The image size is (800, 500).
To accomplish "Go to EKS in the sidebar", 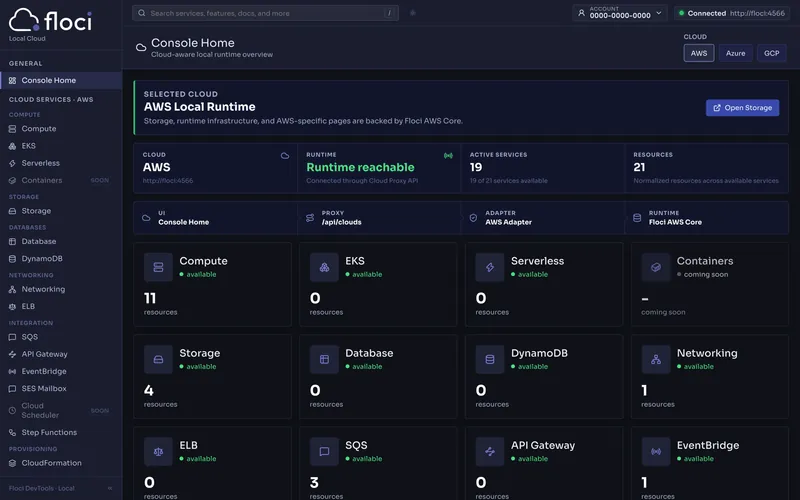I will tap(61, 146).
